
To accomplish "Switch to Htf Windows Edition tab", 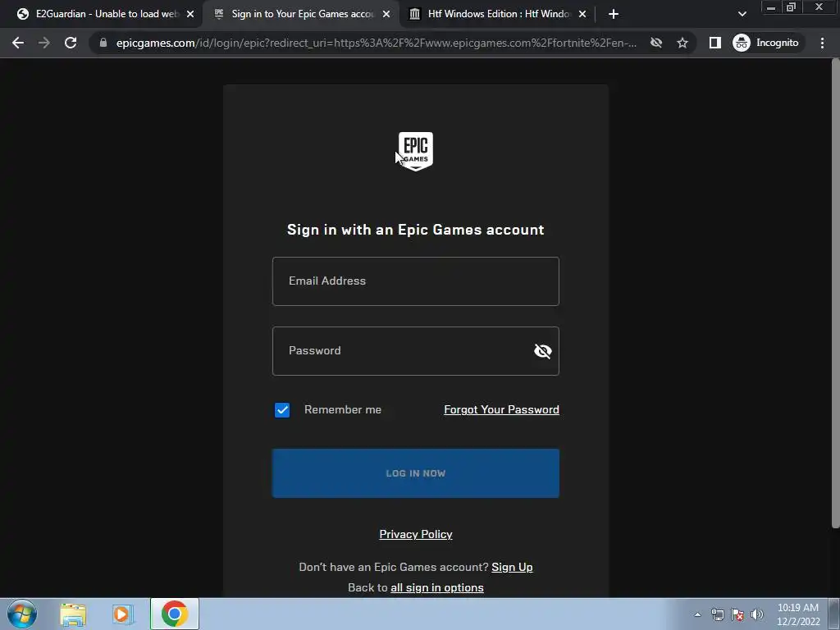I will click(497, 14).
